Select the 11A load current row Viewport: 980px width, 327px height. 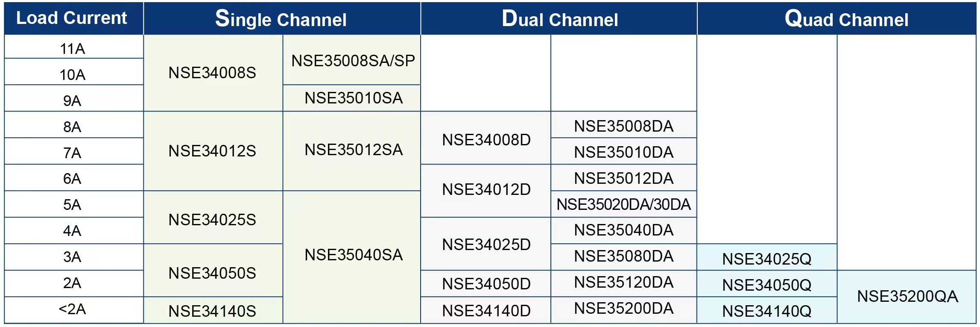(x=73, y=49)
